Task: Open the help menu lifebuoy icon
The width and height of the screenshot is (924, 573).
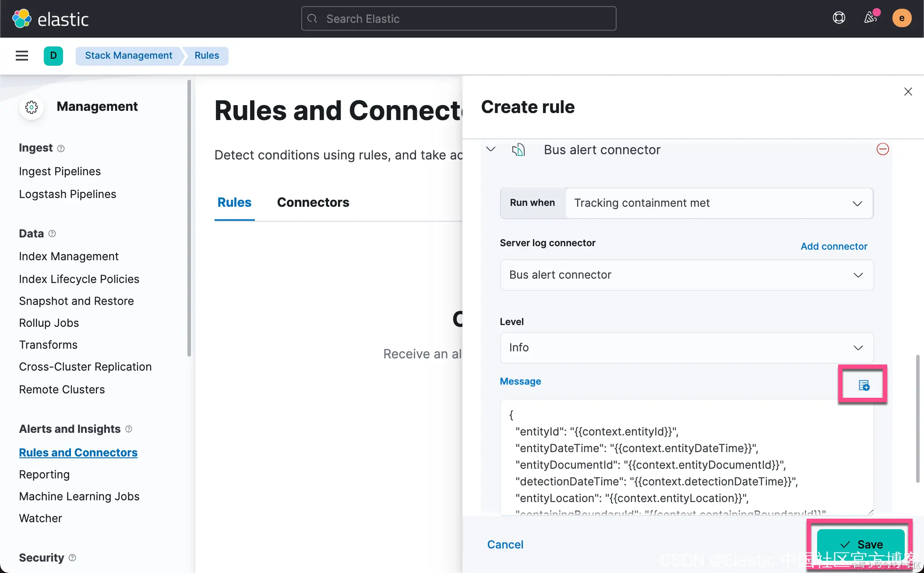Action: tap(839, 18)
